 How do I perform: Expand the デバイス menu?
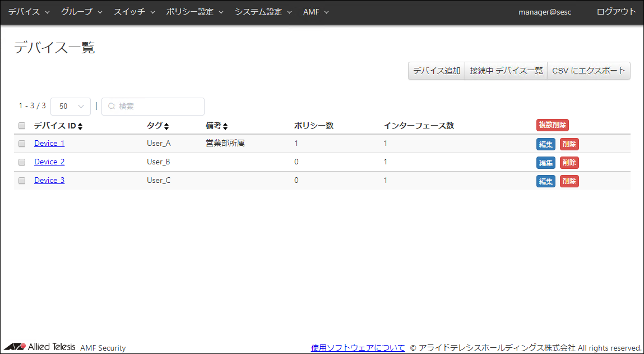29,12
